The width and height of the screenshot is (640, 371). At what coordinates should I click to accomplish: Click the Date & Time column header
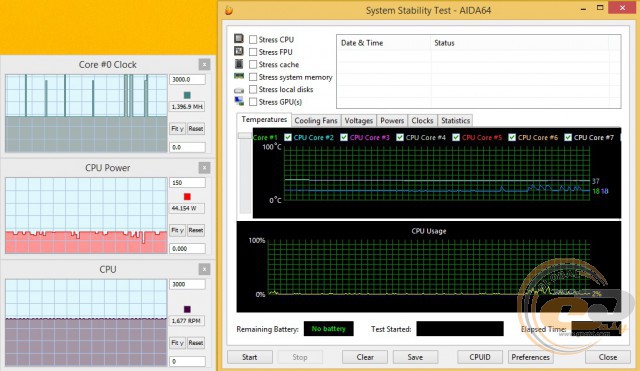click(384, 43)
